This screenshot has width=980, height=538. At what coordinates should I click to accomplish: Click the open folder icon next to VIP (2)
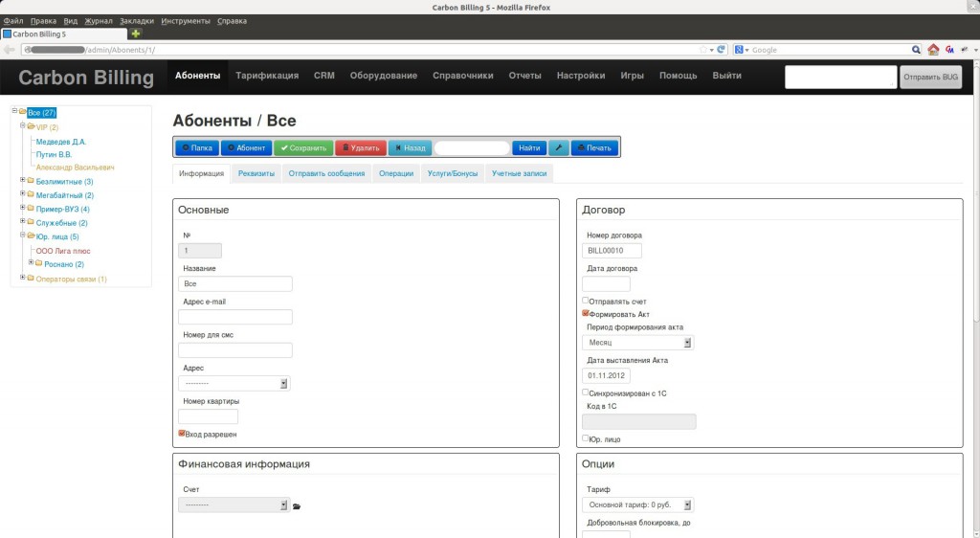pyautogui.click(x=31, y=126)
